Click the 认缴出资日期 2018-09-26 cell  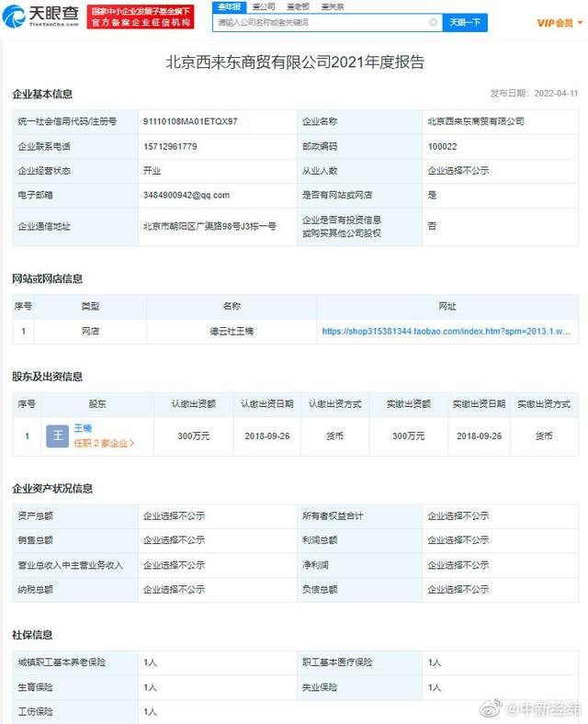[266, 436]
